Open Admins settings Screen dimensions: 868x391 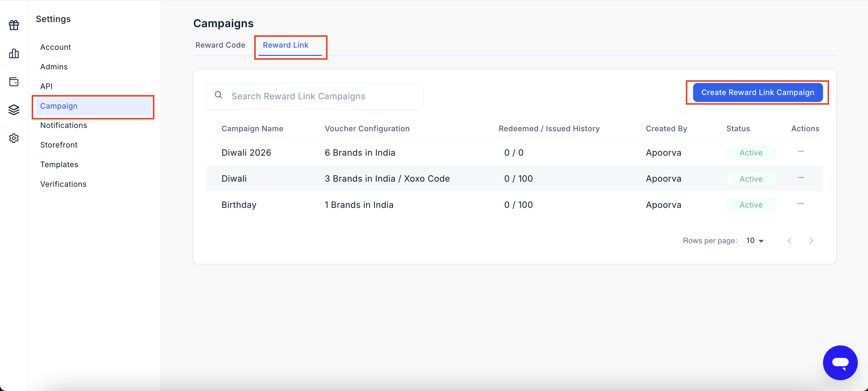click(54, 67)
